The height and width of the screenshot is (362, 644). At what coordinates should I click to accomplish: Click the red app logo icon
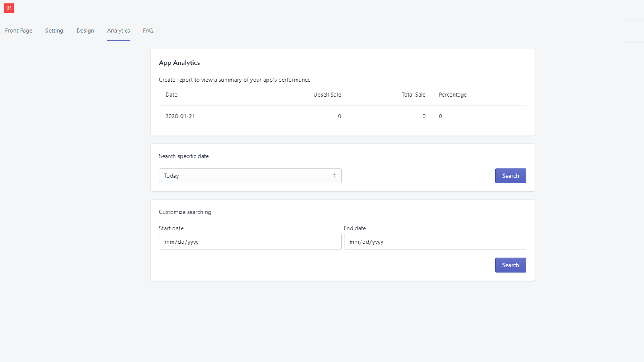[9, 8]
